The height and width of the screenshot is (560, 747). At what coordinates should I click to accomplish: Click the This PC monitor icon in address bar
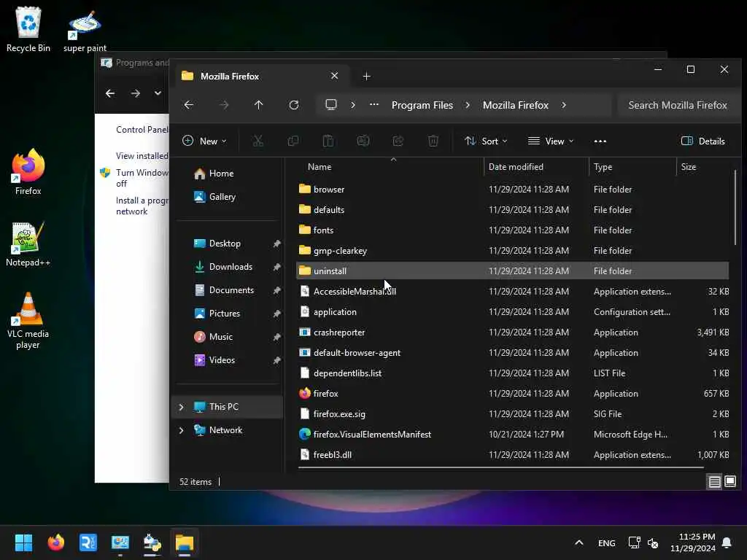coord(331,105)
